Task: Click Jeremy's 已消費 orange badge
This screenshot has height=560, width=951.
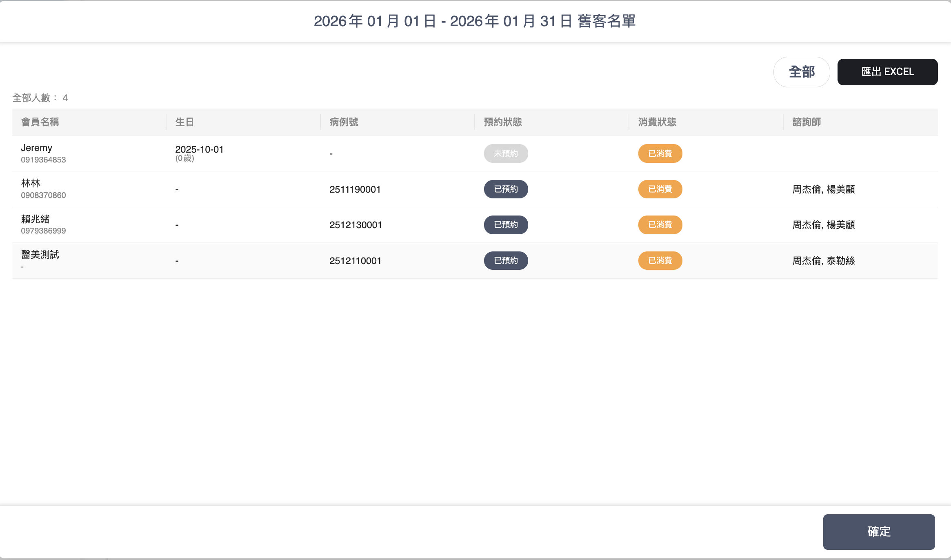Action: [660, 153]
